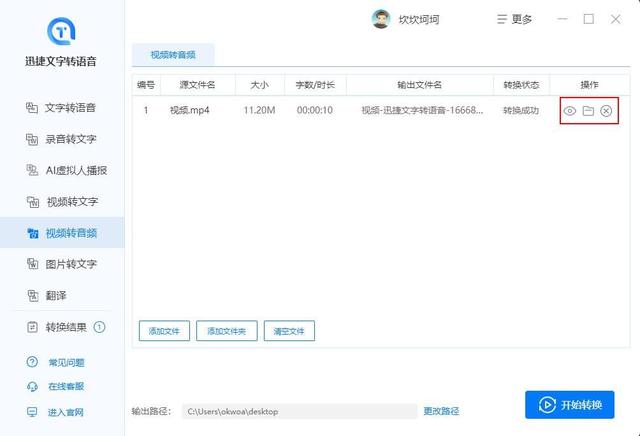The image size is (640, 436).
Task: Select the 视频转音频 tab
Action: tap(173, 55)
